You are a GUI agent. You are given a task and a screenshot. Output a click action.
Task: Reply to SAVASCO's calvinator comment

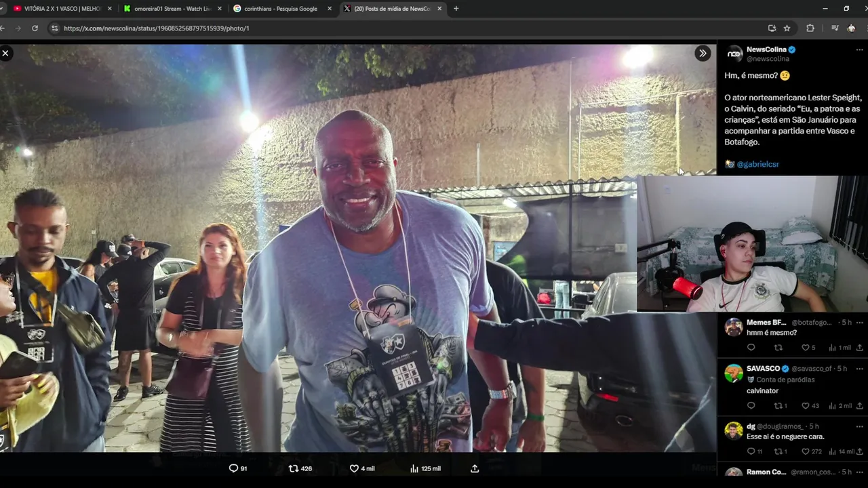(x=751, y=406)
